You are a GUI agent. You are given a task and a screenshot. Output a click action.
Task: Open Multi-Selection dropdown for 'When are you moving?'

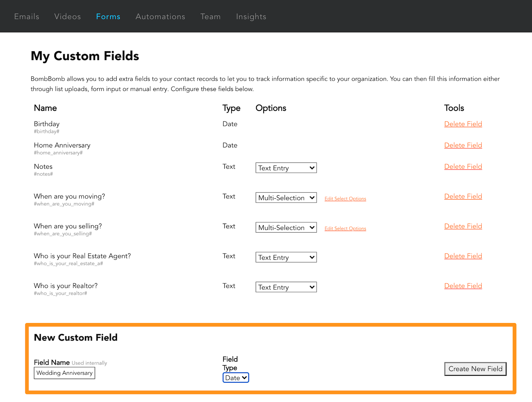point(286,198)
